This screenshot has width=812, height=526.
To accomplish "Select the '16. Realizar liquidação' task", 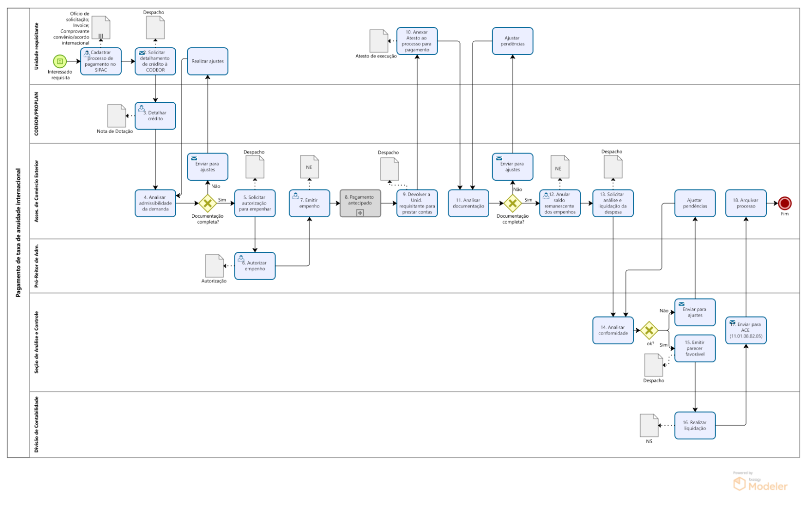I will 695,426.
